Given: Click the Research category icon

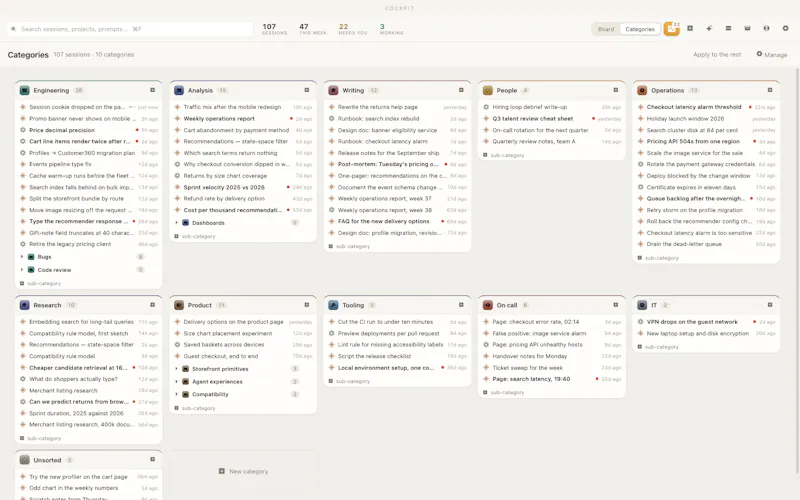Looking at the screenshot, I should 24,305.
